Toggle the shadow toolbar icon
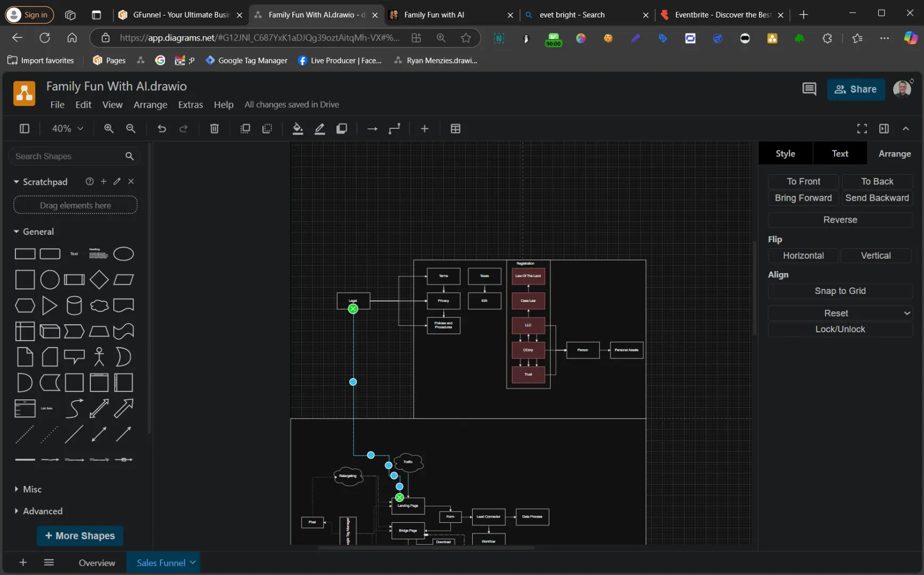 pos(342,128)
